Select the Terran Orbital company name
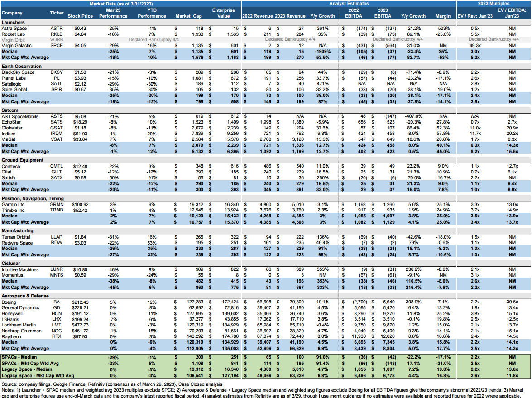 (x=16, y=237)
